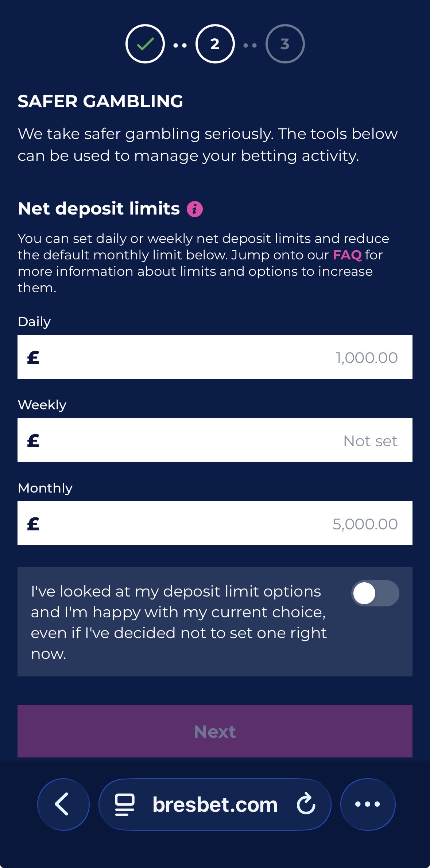Tap the pound symbol in Monthly field
Viewport: 430px width, 868px height.
33,524
